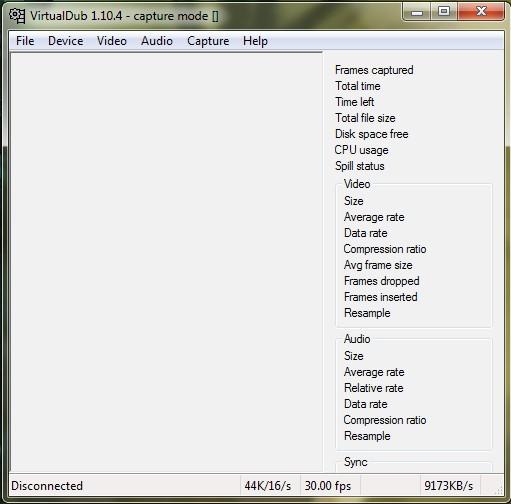Click the 44K/16/s audio format status
The width and height of the screenshot is (511, 504).
[x=268, y=486]
